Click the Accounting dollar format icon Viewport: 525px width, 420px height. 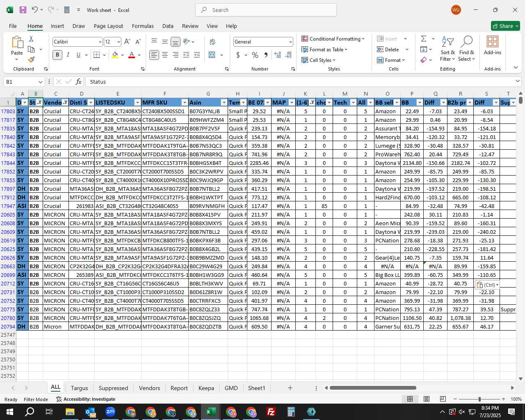coord(238,55)
